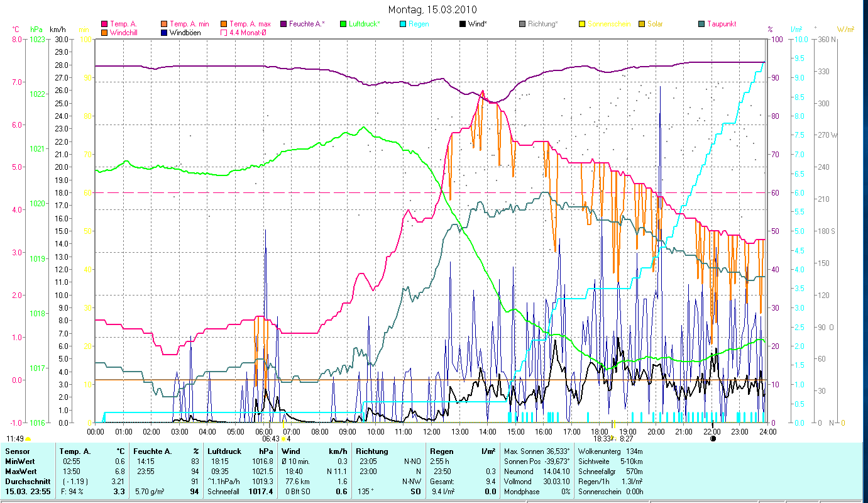
Task: Click the pink Temp. A. legend swatch
Action: click(x=104, y=24)
